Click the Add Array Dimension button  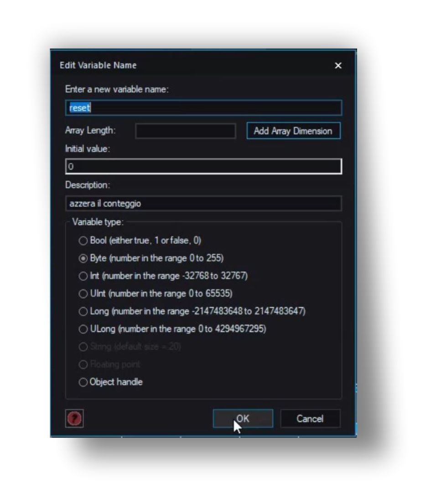(293, 131)
